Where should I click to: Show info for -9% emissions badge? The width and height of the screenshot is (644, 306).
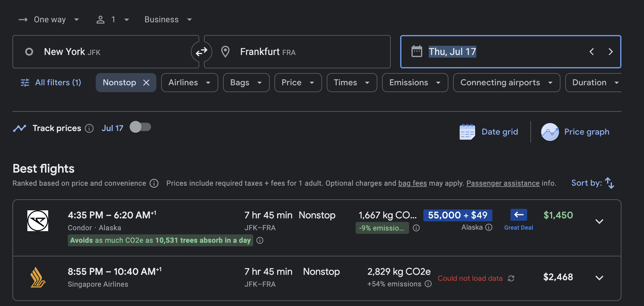pos(416,228)
